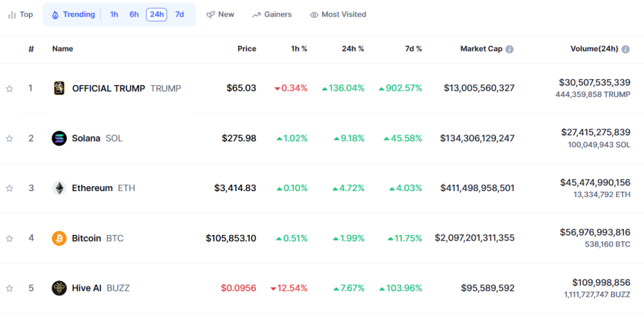Viewport: 644px width, 325px height.
Task: Open the Hive AI coin page link
Action: pos(87,288)
